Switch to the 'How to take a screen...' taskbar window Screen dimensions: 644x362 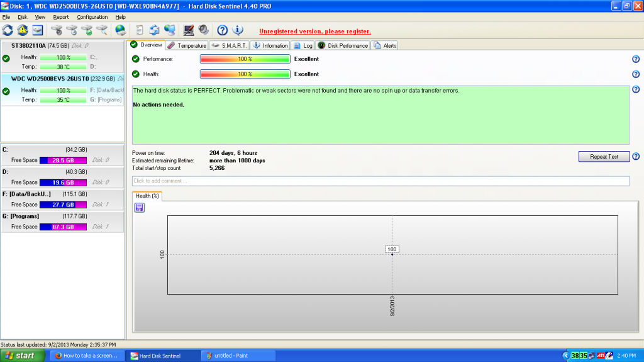tap(87, 356)
